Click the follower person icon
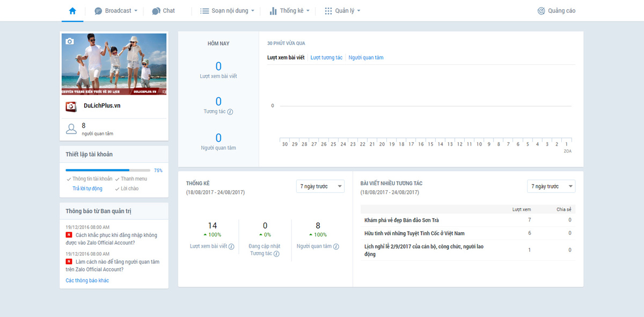Viewport: 644px width, 317px height. click(x=71, y=129)
